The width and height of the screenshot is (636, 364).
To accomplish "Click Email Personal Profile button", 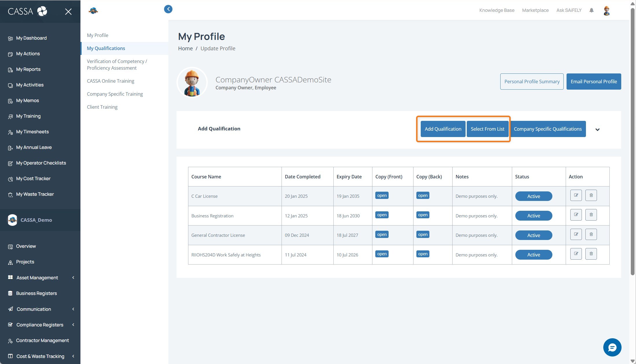I will pos(593,82).
